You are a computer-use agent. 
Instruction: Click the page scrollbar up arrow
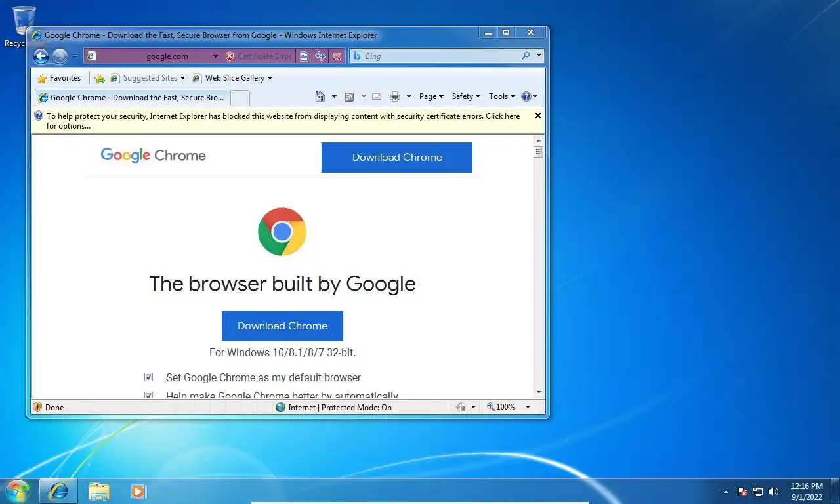click(x=539, y=140)
